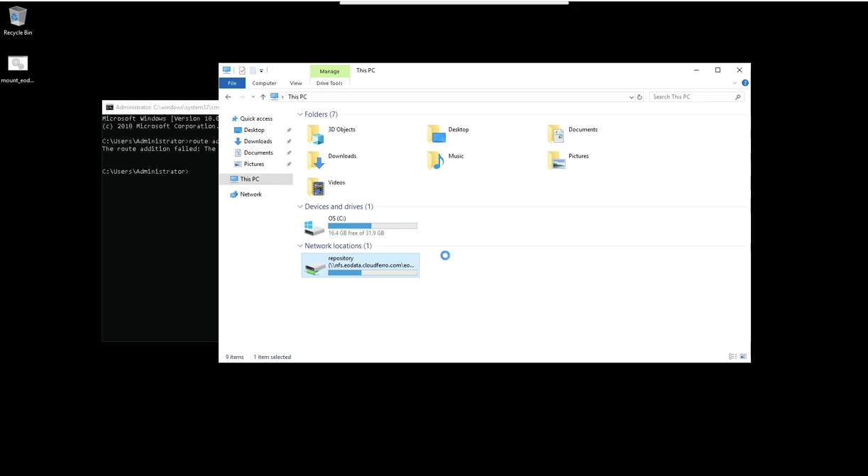Collapse the Network locations group
Screen dimensions: 868x476
300,246
